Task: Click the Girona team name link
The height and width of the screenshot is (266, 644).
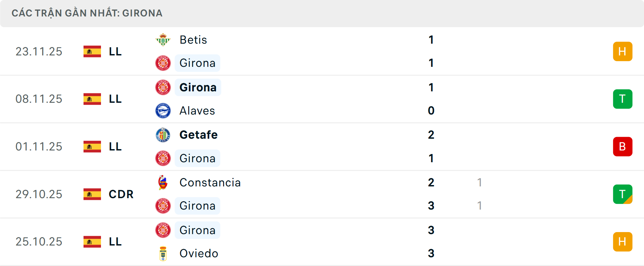Action: click(x=198, y=63)
